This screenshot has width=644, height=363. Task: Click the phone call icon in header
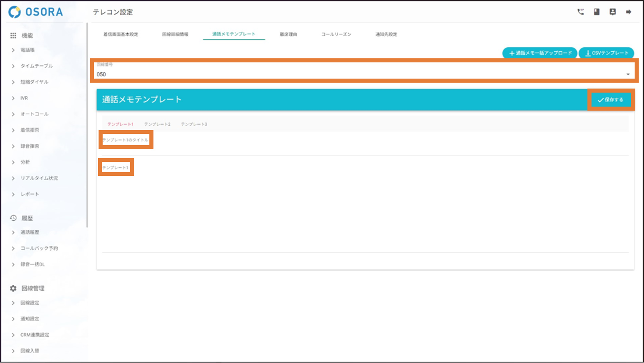coord(580,12)
